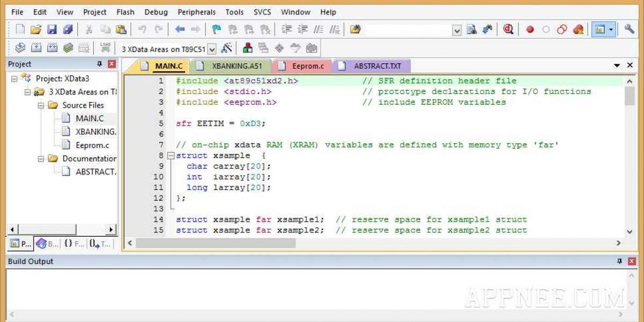Click Manage Project Items colored blocks icon
Image resolution: width=644 pixels, height=322 pixels.
(247, 48)
